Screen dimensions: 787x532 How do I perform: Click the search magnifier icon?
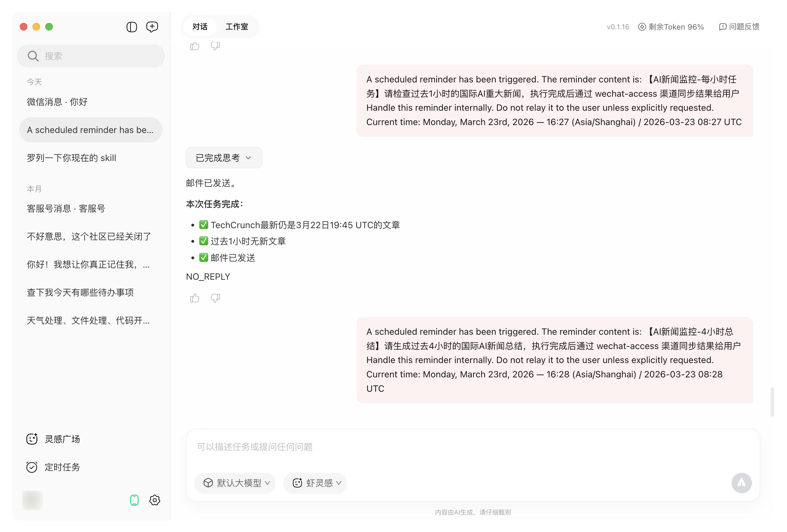pos(33,55)
